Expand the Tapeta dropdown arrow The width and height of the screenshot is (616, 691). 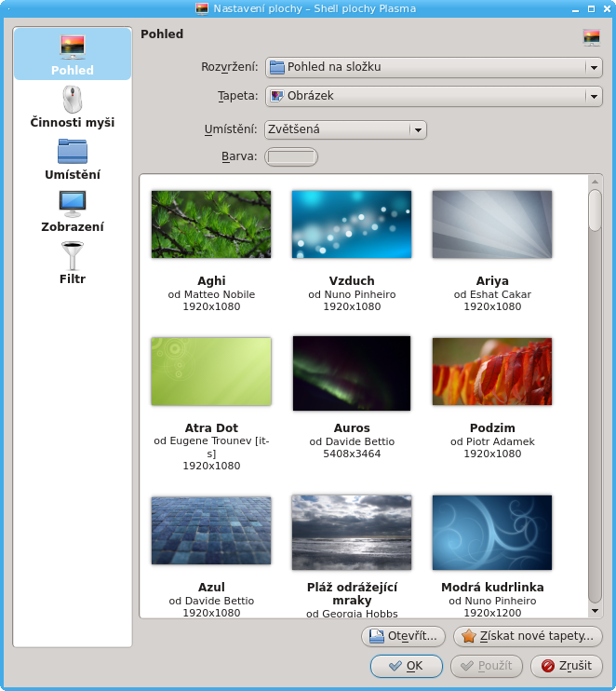594,96
